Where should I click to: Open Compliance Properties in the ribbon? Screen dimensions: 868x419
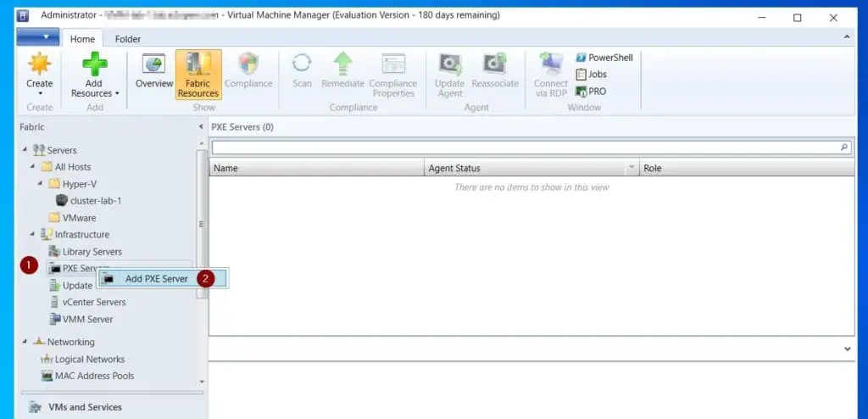393,75
